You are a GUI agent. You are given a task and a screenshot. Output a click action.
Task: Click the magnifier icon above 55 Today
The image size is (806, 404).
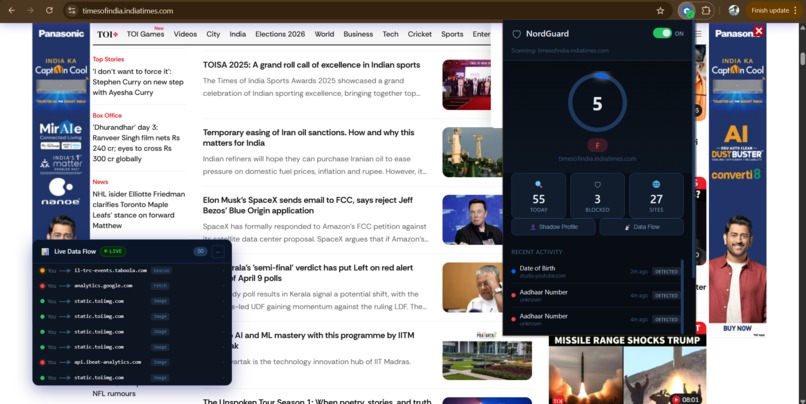pos(538,184)
